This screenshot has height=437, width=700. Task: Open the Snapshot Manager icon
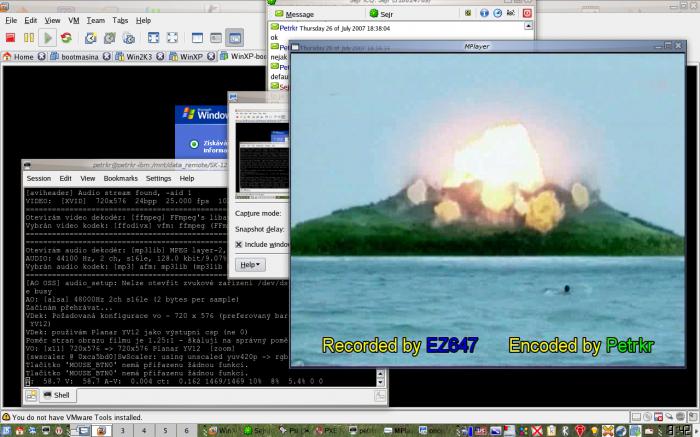click(x=129, y=38)
